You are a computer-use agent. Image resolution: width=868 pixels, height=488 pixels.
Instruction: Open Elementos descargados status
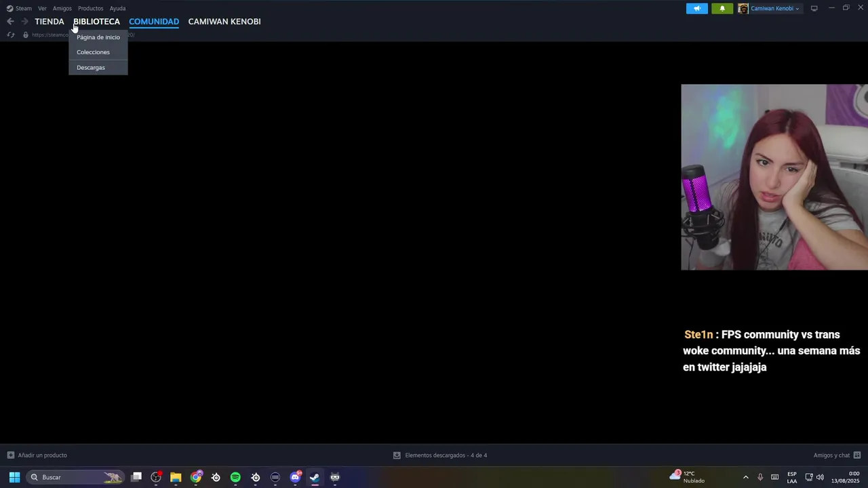[440, 455]
